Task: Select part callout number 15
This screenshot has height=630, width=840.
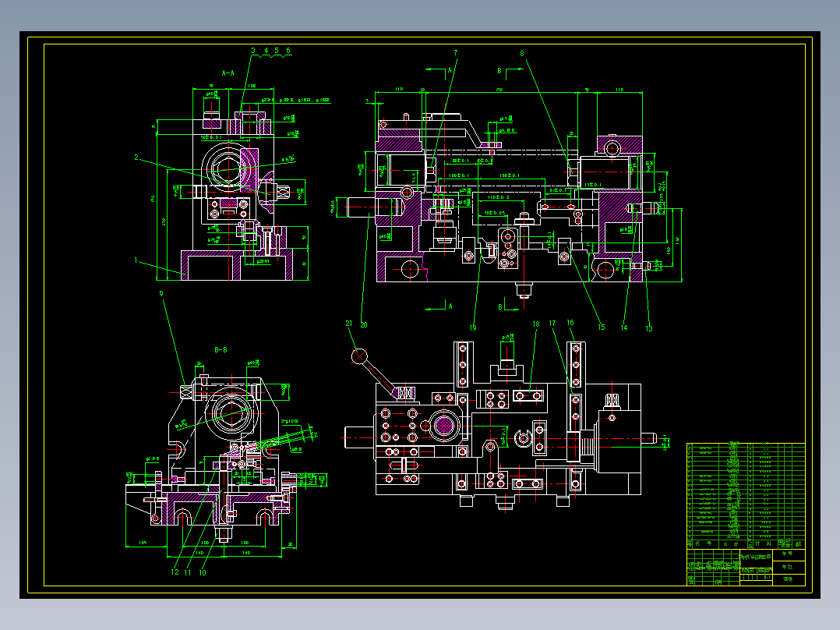Action: pos(602,327)
